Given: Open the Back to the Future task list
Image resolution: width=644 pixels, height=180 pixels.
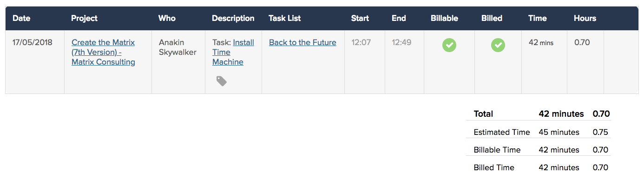Looking at the screenshot, I should tap(302, 42).
